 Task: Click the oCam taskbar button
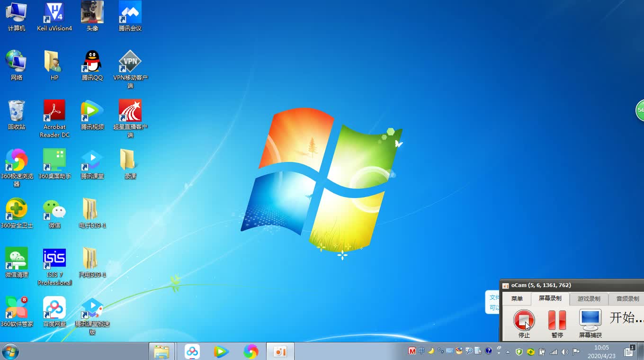[x=280, y=351]
